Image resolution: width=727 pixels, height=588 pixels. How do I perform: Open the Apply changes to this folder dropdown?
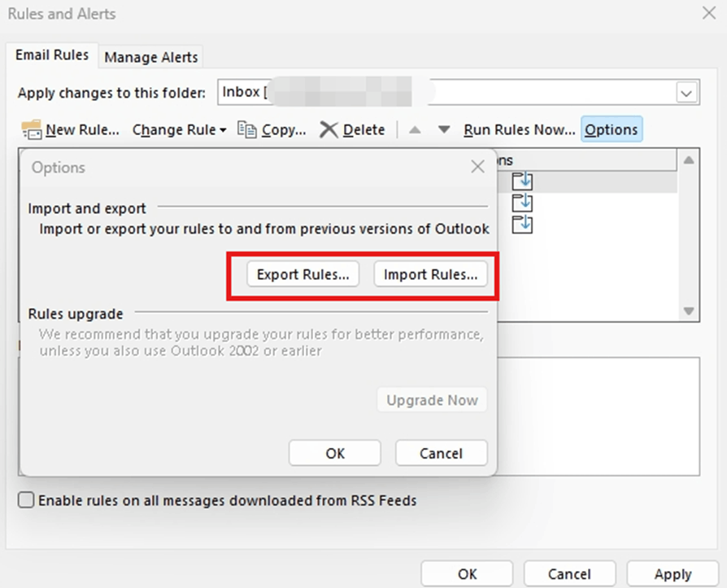tap(686, 93)
